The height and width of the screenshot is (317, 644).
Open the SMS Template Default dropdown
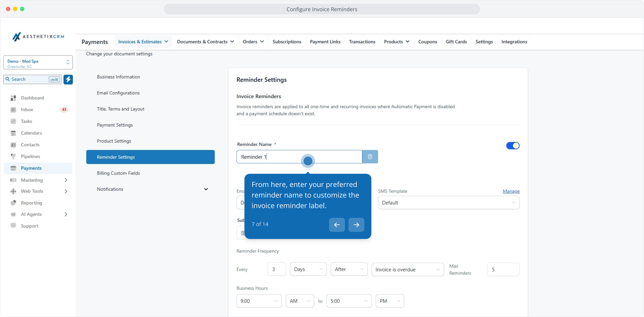(448, 203)
